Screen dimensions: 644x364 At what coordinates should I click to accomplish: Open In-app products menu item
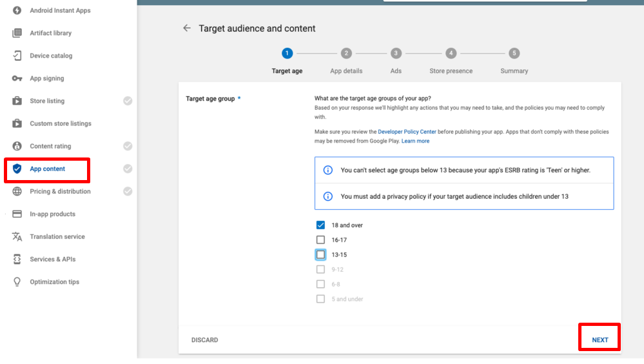click(x=52, y=214)
